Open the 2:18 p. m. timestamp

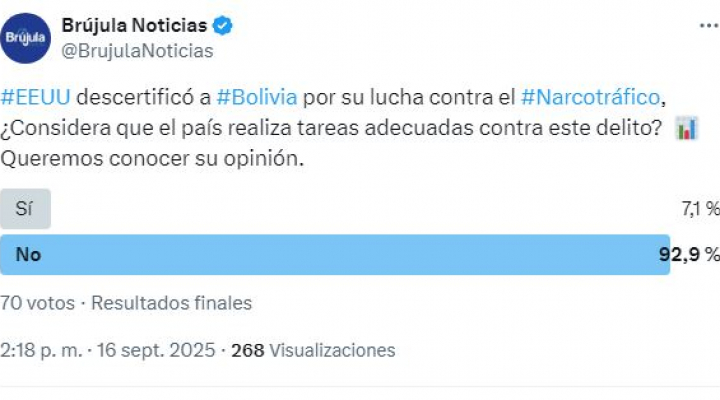(x=41, y=350)
